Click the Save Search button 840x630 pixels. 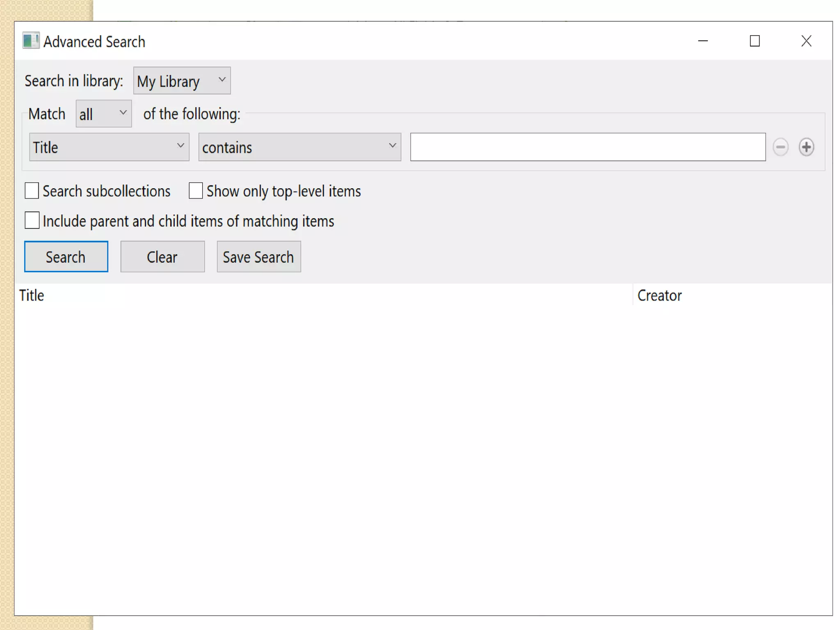[258, 257]
